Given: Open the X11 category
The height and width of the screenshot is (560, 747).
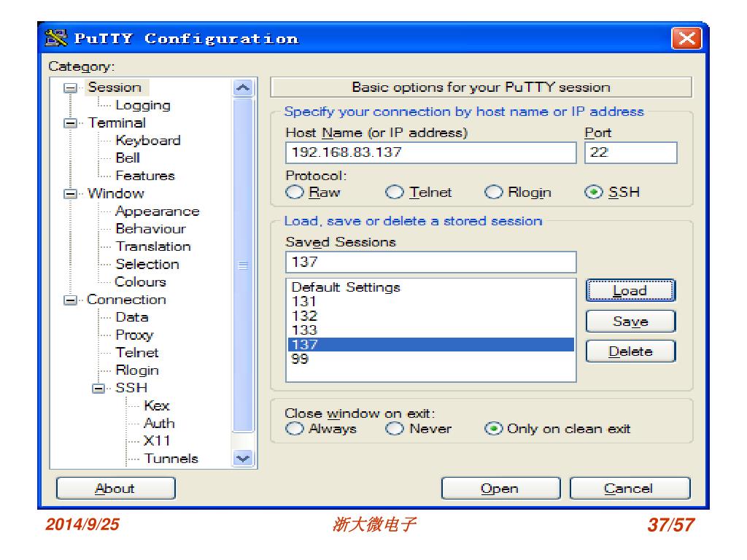Looking at the screenshot, I should 157,440.
